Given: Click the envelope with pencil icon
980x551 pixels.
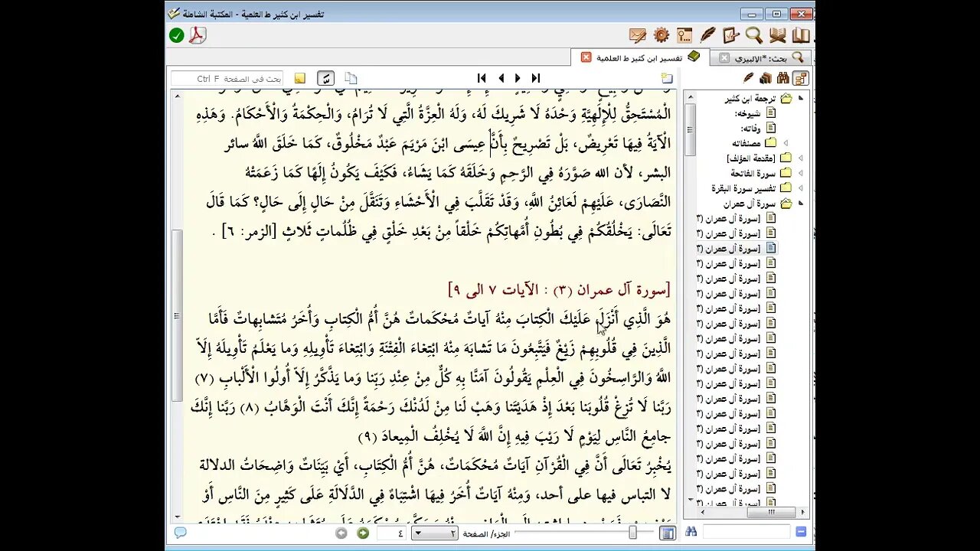Looking at the screenshot, I should pyautogui.click(x=638, y=35).
